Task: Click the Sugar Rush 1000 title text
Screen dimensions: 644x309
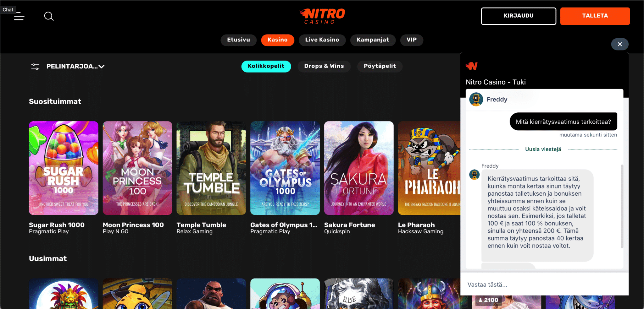Action: pos(57,225)
